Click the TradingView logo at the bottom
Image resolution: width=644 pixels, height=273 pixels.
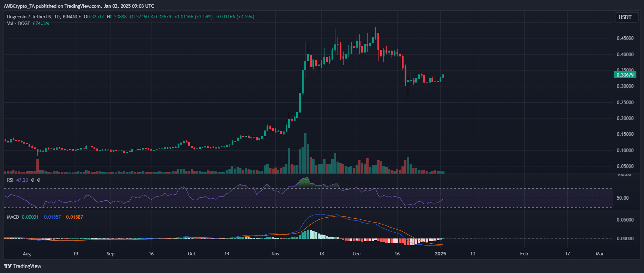(x=23, y=266)
